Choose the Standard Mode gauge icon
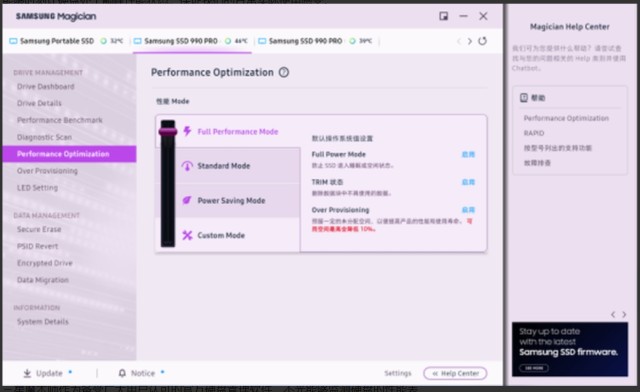Screen dimensions: 640x392 click(187, 166)
